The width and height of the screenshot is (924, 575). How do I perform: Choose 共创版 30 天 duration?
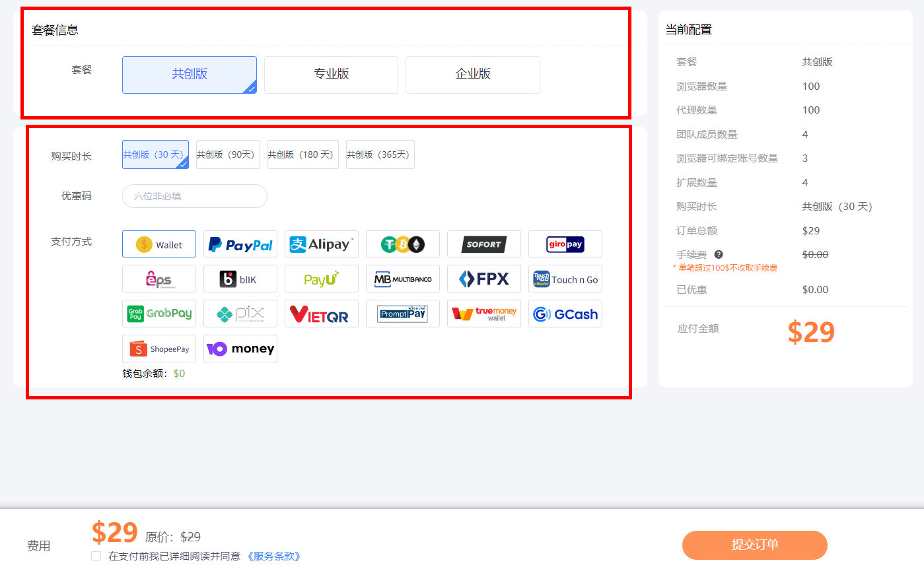[x=155, y=154]
